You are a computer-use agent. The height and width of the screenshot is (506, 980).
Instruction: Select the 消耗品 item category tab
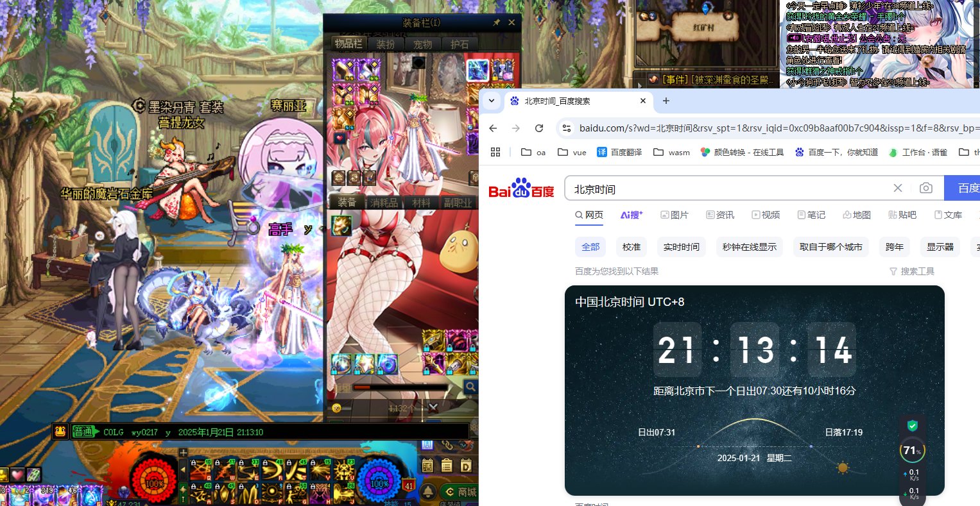coord(384,203)
